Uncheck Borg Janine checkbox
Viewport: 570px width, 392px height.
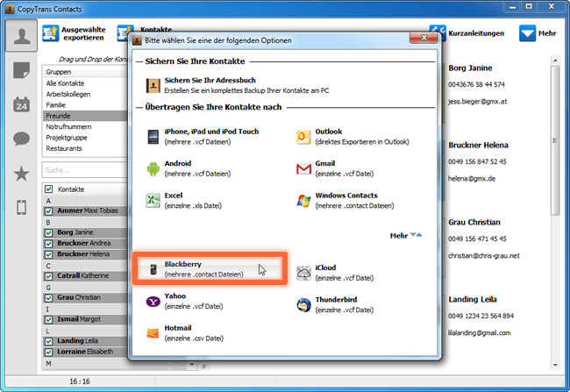point(48,232)
